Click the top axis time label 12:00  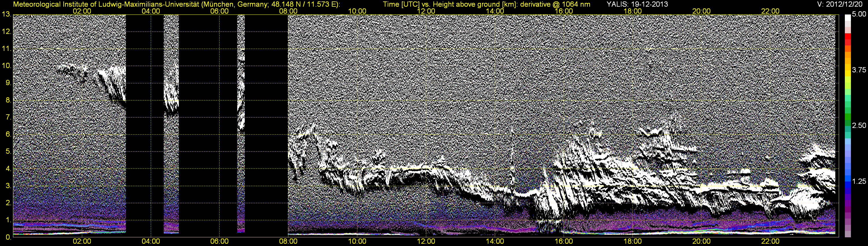[x=426, y=11]
